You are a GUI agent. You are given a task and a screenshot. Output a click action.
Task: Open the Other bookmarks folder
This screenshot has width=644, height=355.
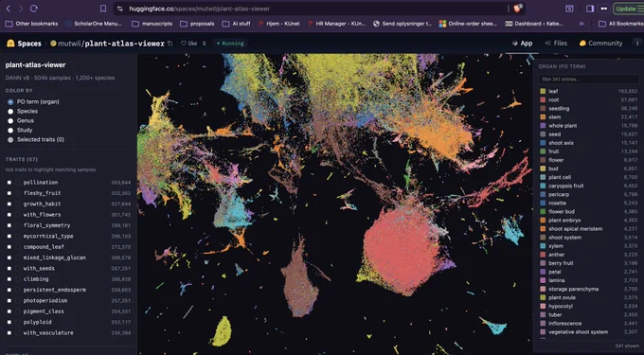click(31, 24)
